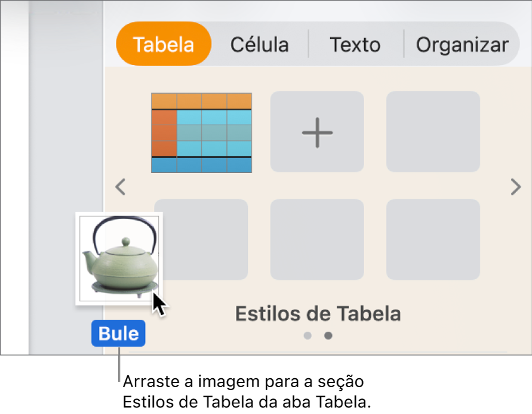The width and height of the screenshot is (532, 414).
Task: Switch to the Tabela tab
Action: click(x=163, y=44)
